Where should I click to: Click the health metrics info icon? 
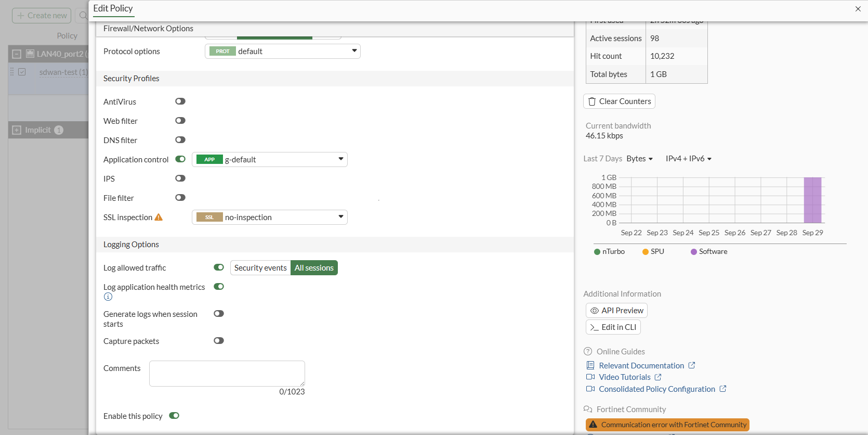click(x=108, y=297)
